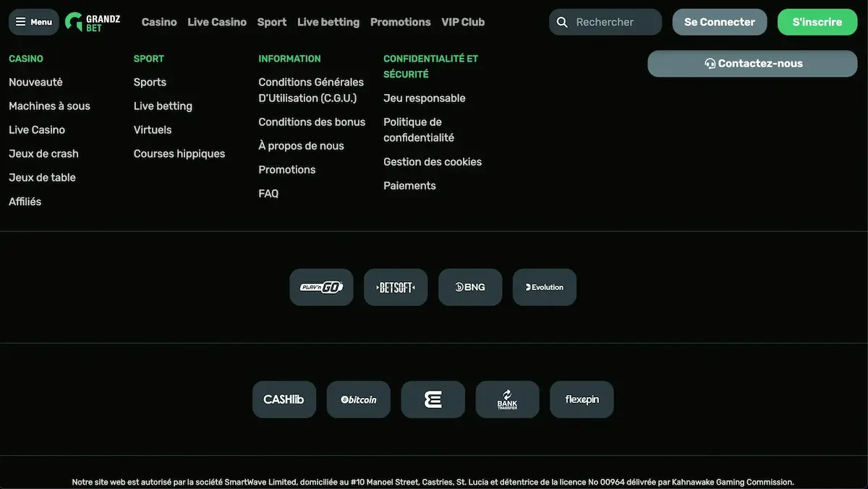Open the VIP Club nav item
The image size is (868, 489).
point(463,22)
